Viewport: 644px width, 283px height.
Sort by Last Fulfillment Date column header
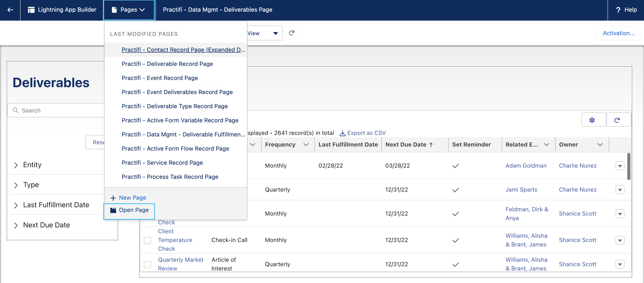coord(348,145)
